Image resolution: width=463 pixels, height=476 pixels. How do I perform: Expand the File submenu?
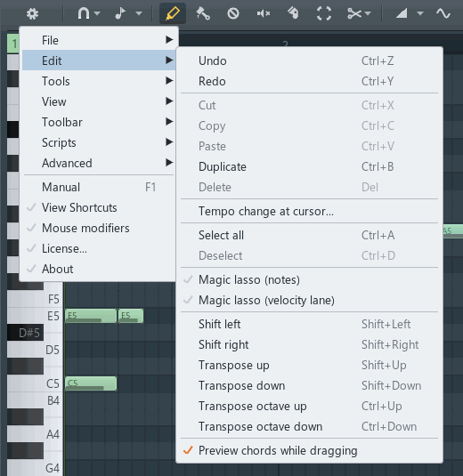(x=99, y=40)
